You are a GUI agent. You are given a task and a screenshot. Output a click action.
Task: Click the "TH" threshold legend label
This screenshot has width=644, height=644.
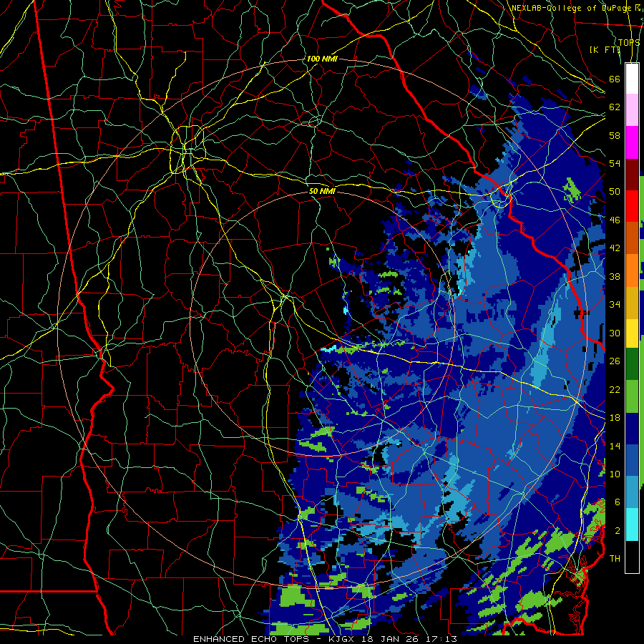pyautogui.click(x=615, y=558)
